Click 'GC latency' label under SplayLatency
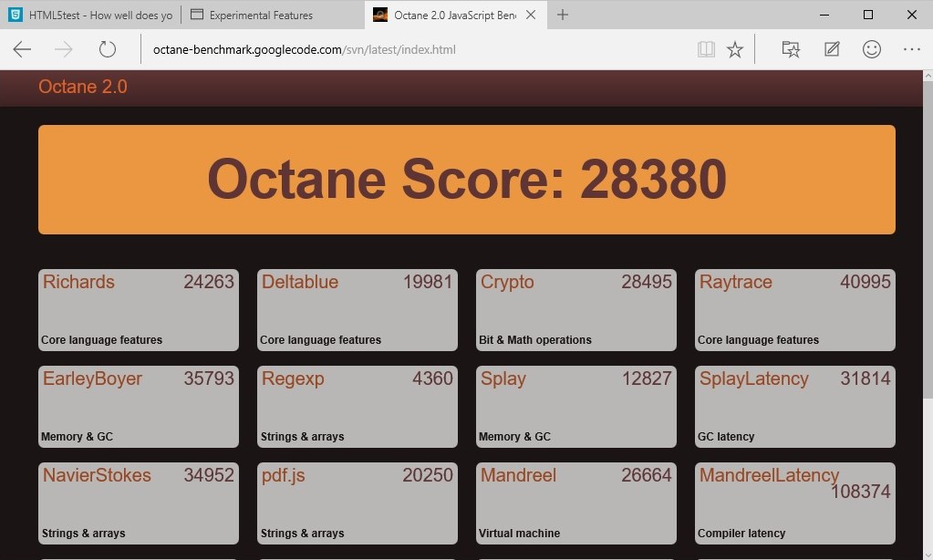Viewport: 933px width, 560px height. click(x=726, y=437)
